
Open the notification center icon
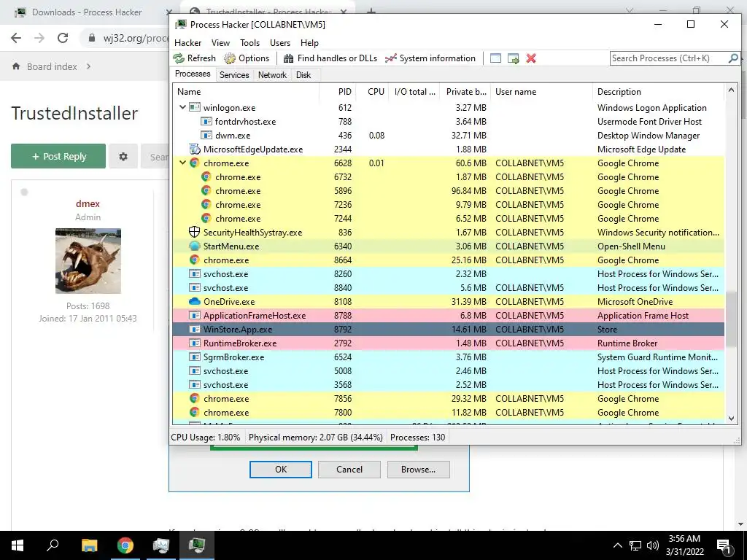[x=723, y=545]
